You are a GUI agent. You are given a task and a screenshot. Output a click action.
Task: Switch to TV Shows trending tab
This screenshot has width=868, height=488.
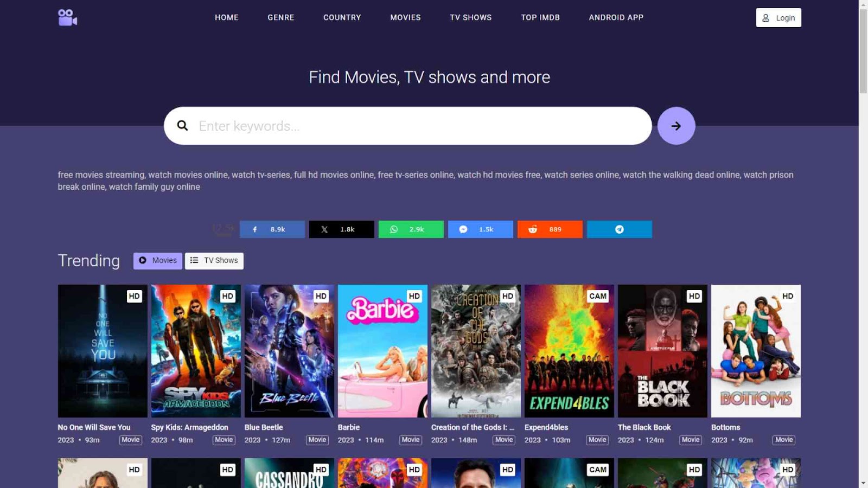point(214,261)
